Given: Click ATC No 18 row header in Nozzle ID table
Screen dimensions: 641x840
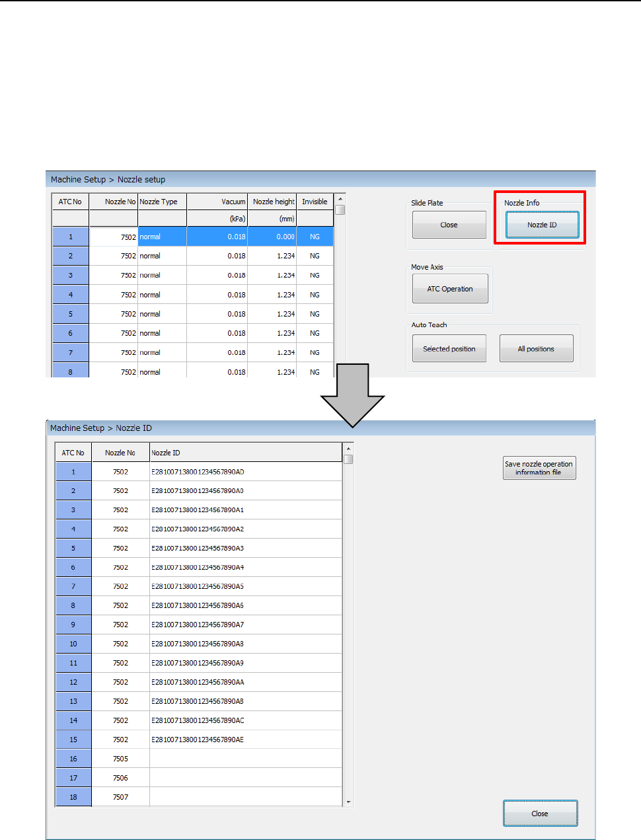Looking at the screenshot, I should 73,797.
